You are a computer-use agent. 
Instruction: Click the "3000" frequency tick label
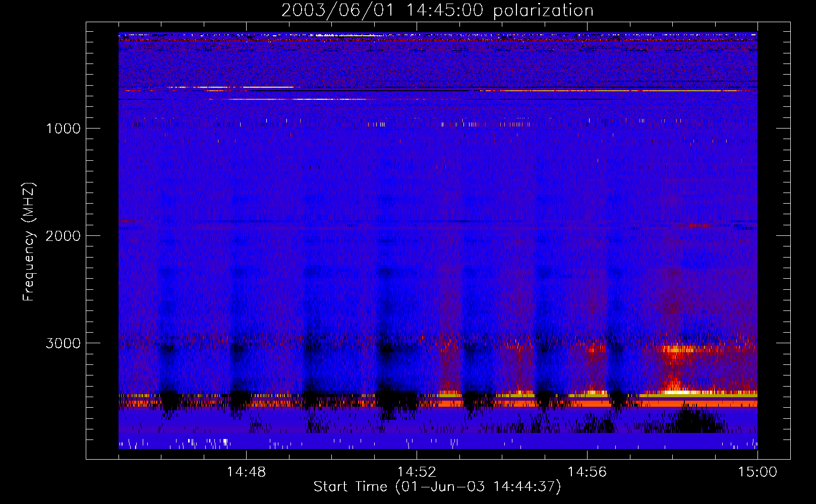coord(63,343)
